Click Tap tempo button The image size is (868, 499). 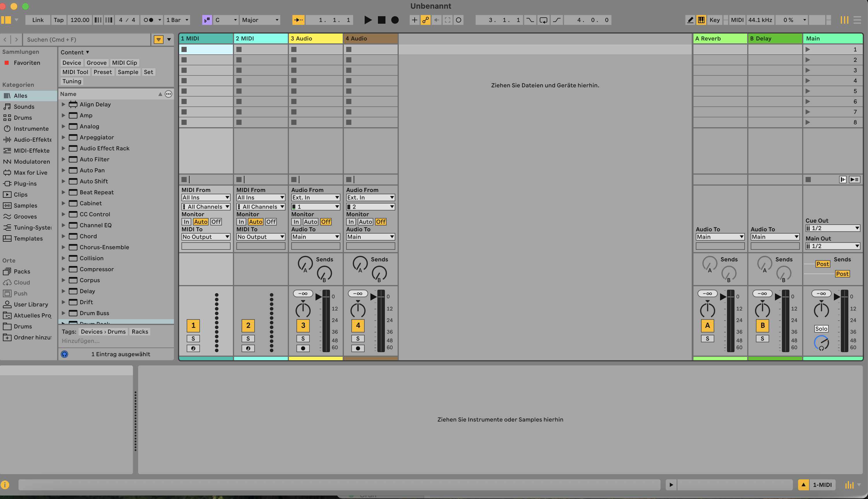coord(59,20)
